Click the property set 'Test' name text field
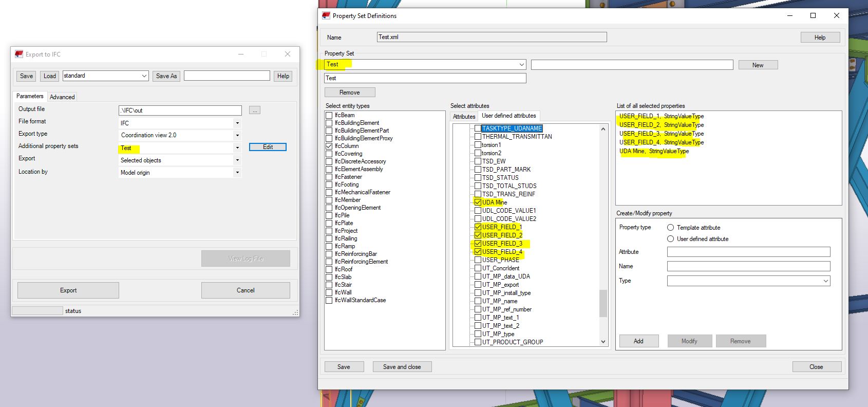Image resolution: width=868 pixels, height=407 pixels. click(425, 78)
